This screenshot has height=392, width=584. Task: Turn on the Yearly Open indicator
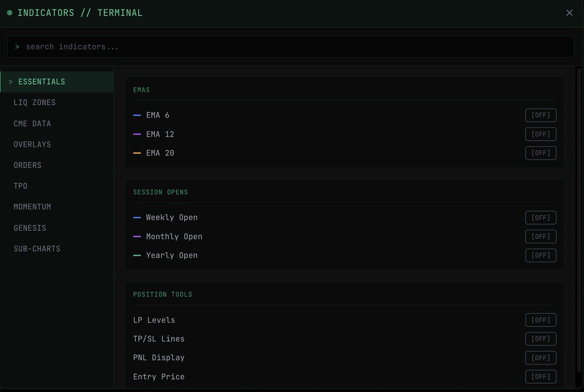541,255
